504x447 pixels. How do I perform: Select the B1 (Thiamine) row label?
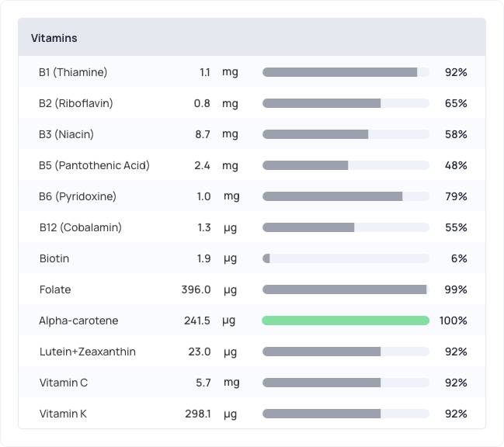point(73,72)
